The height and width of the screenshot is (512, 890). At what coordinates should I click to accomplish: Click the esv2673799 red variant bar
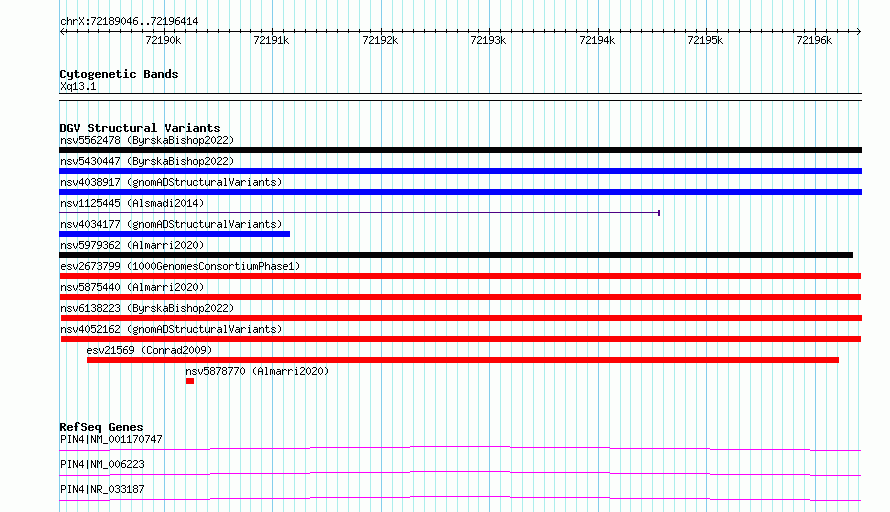(x=460, y=276)
